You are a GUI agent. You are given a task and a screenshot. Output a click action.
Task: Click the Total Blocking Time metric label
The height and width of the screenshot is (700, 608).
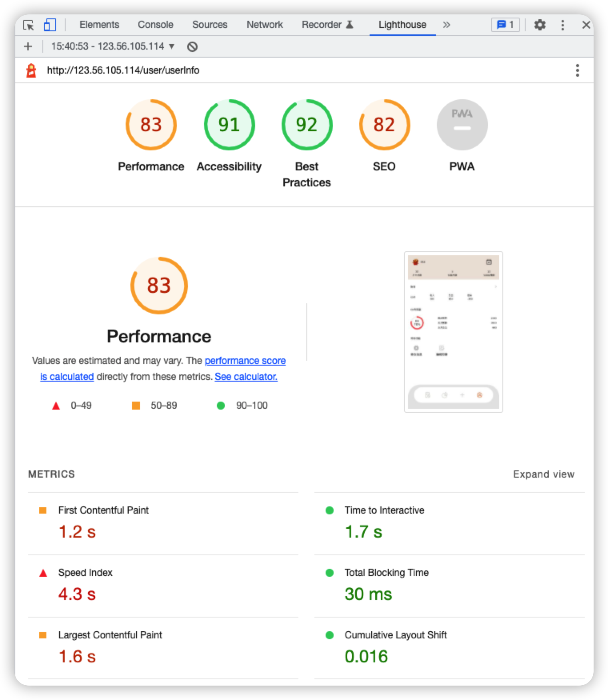pyautogui.click(x=386, y=573)
